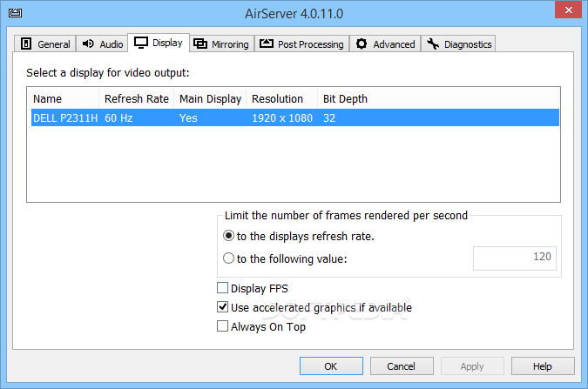The width and height of the screenshot is (588, 389).
Task: Click the Refresh Rate column header
Action: pos(136,99)
